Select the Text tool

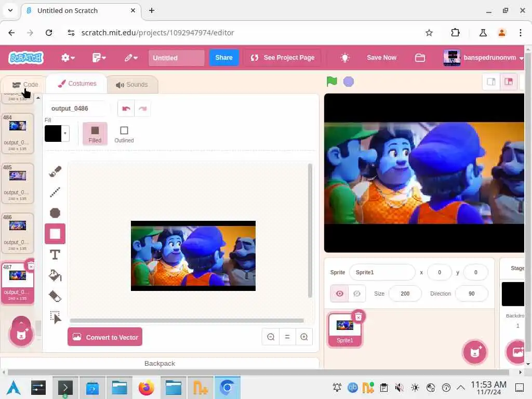click(x=55, y=255)
